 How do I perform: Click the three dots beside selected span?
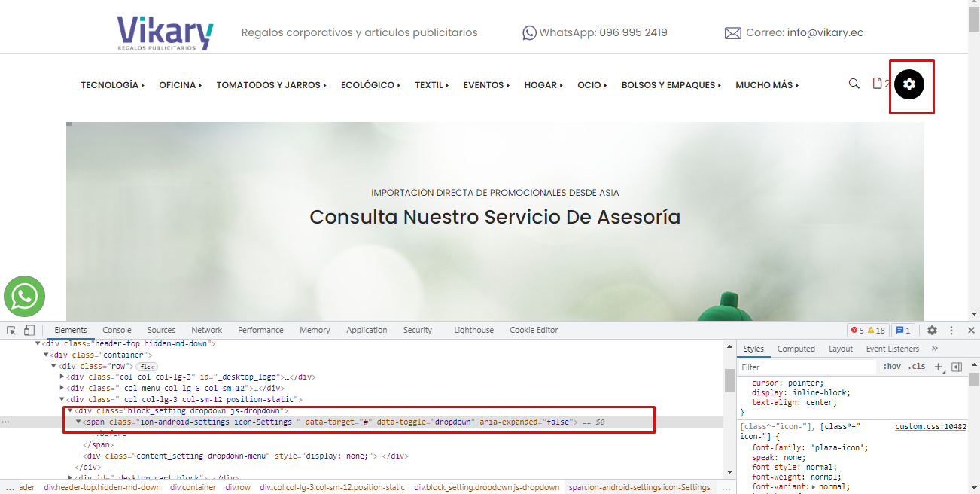tap(6, 422)
